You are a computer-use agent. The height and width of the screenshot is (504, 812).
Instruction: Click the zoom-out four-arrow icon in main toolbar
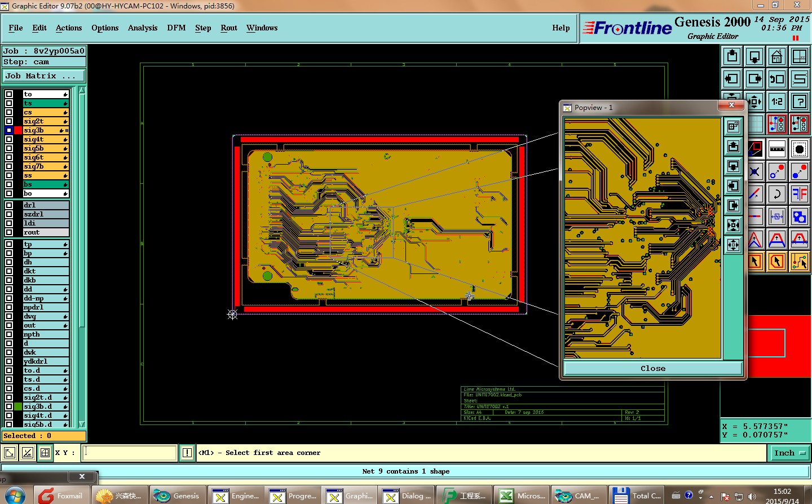click(x=754, y=101)
